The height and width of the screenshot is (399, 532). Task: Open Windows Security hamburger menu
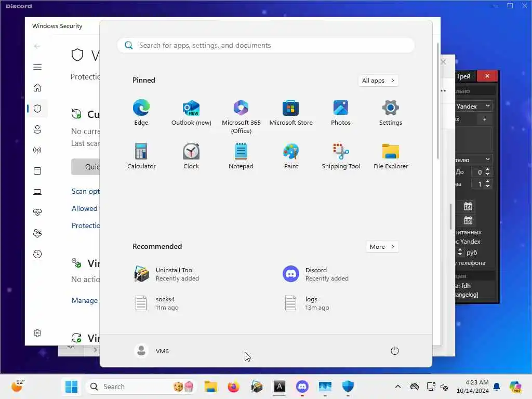37,67
